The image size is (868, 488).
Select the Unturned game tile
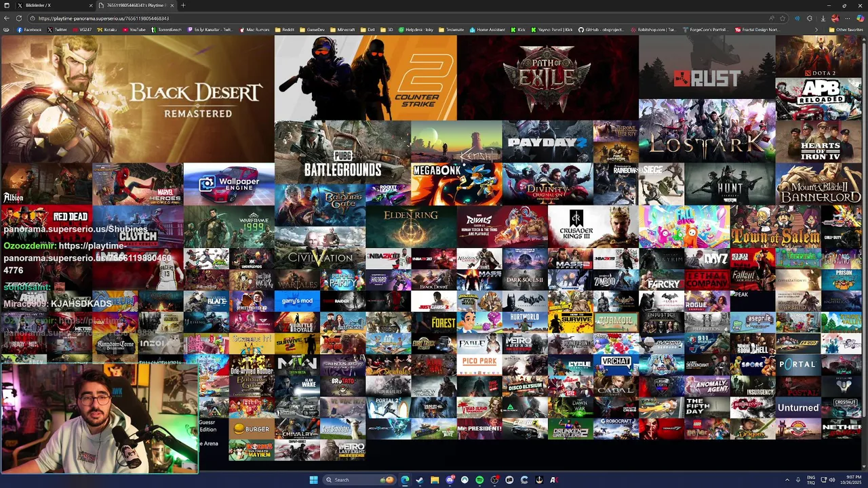coord(797,407)
